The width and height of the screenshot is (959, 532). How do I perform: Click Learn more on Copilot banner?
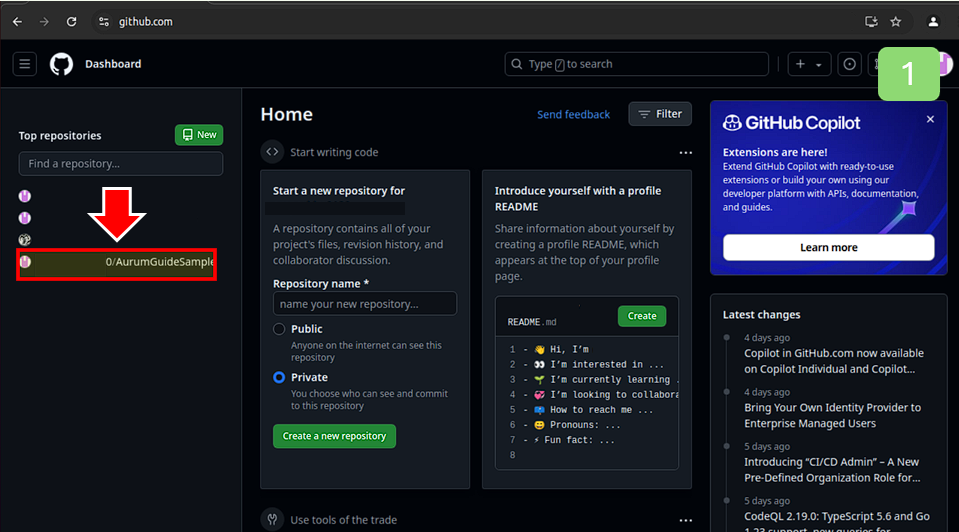(829, 248)
